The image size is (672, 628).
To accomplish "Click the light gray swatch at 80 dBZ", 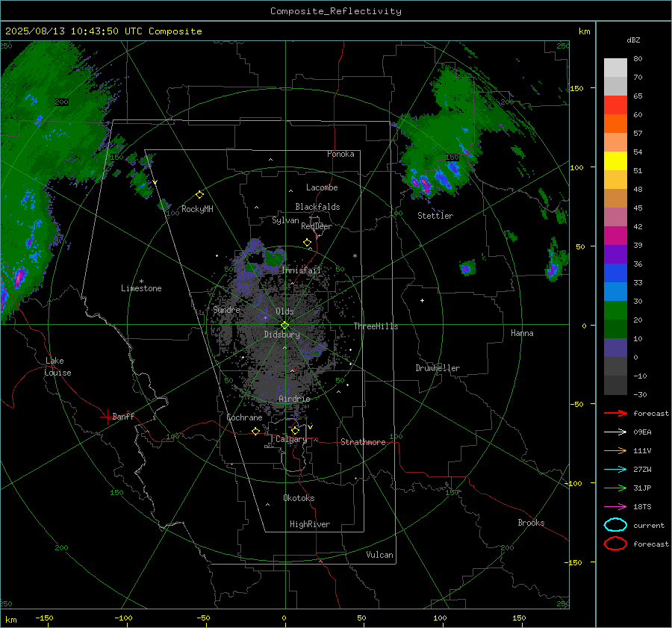I will coord(615,68).
